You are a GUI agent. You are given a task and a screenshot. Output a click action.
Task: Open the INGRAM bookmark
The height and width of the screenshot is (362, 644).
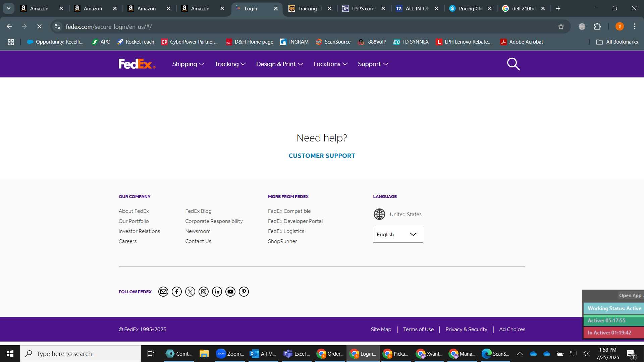click(294, 42)
